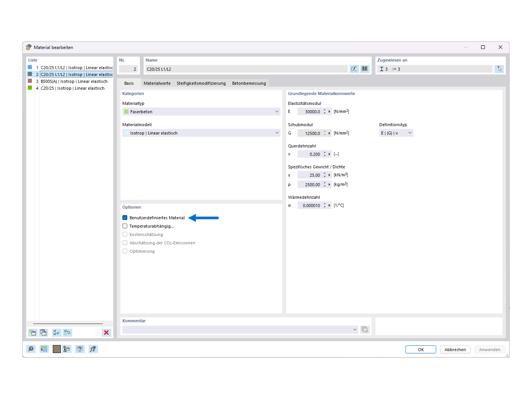532x399 pixels.
Task: Expand the Materialmodell dropdown
Action: [277, 133]
